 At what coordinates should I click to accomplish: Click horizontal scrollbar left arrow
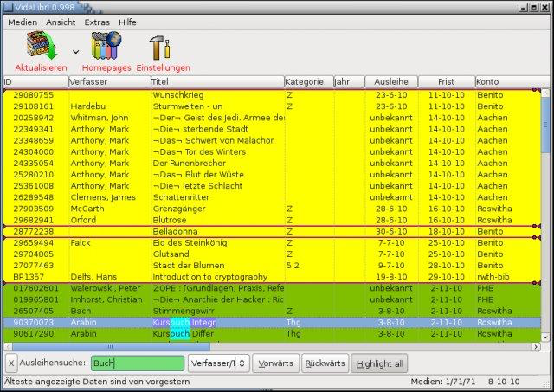tap(8, 347)
